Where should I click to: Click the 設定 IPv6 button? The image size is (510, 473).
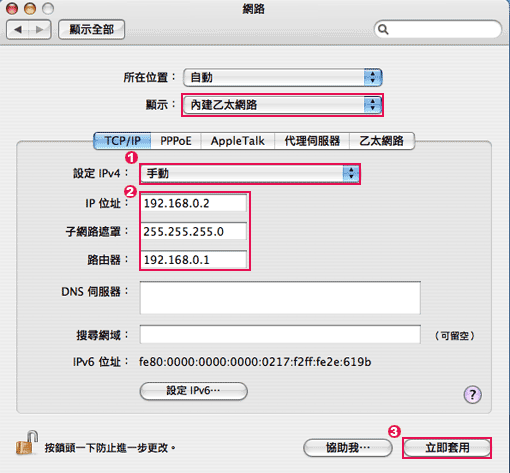193,391
